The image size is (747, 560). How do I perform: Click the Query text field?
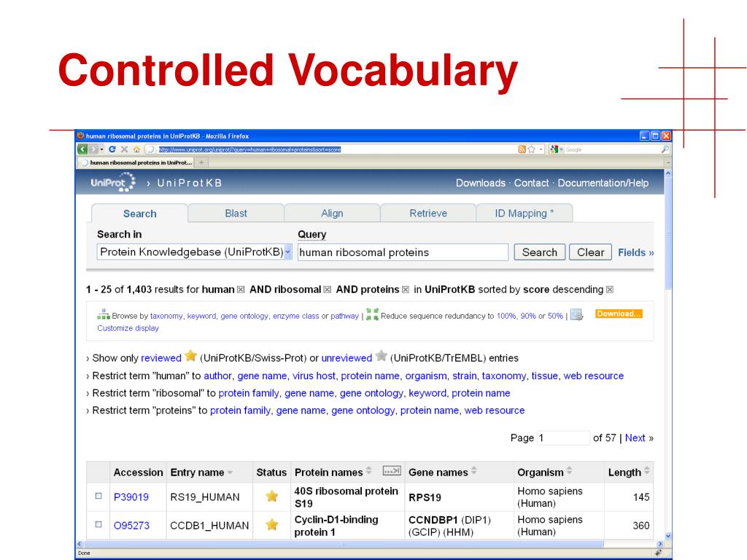[403, 252]
